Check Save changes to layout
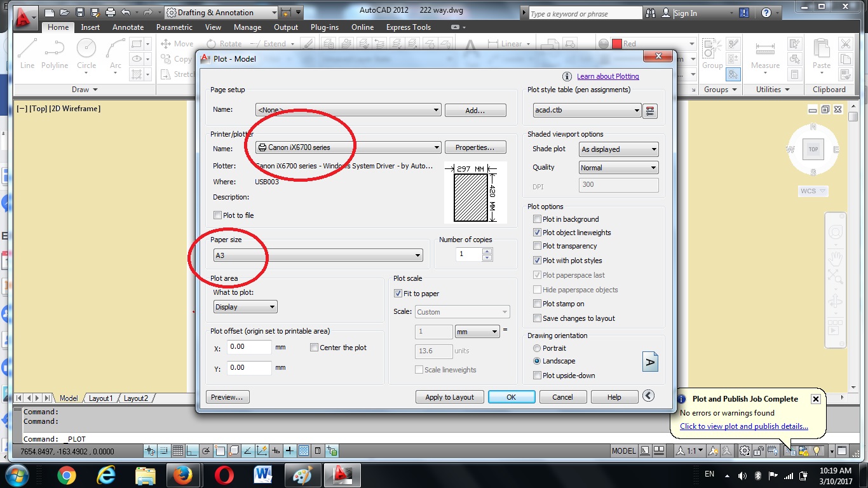 [x=538, y=318]
